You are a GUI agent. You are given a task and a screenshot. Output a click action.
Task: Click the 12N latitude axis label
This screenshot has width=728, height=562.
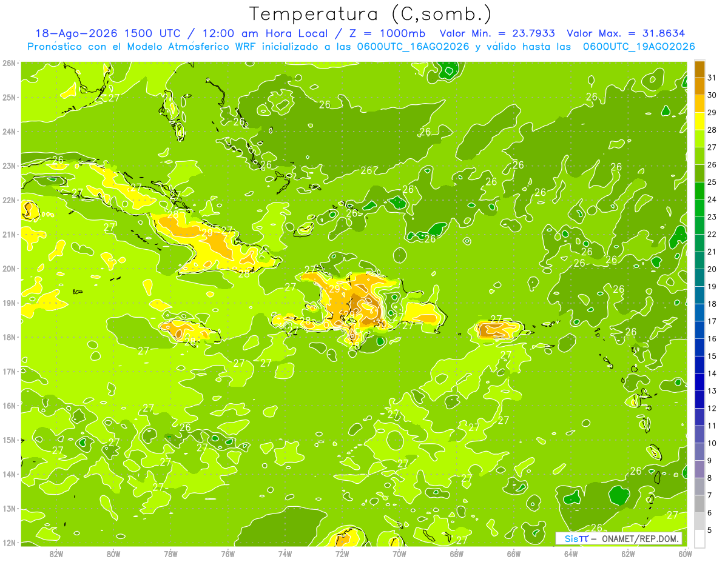[9, 543]
